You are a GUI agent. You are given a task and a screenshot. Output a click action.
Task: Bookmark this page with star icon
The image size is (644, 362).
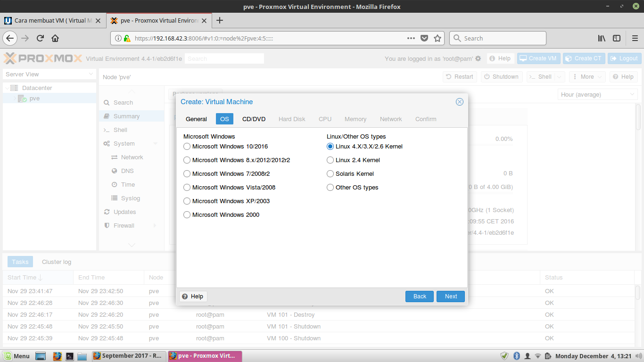click(438, 38)
